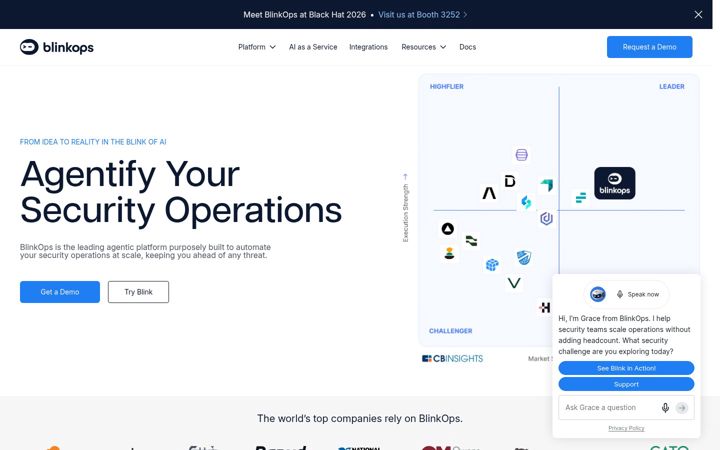Screen dimensions: 720x450
Task: Expand the Platform menu
Action: (x=257, y=47)
